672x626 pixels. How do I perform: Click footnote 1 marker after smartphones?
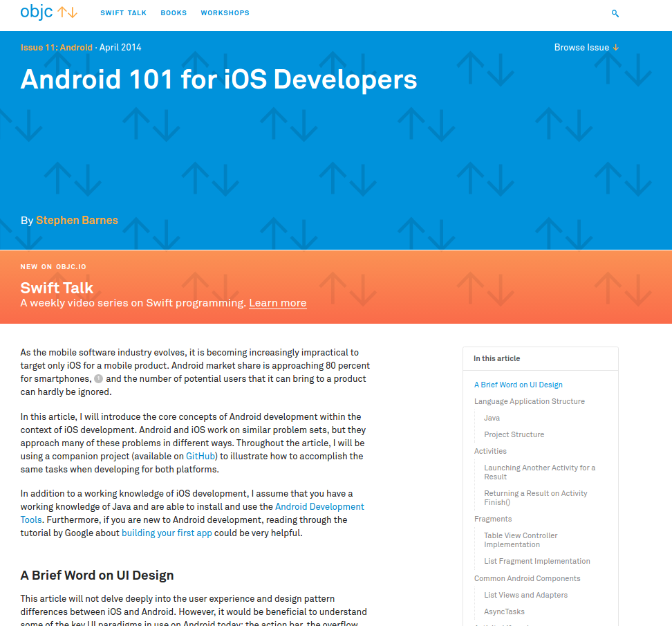tap(98, 379)
